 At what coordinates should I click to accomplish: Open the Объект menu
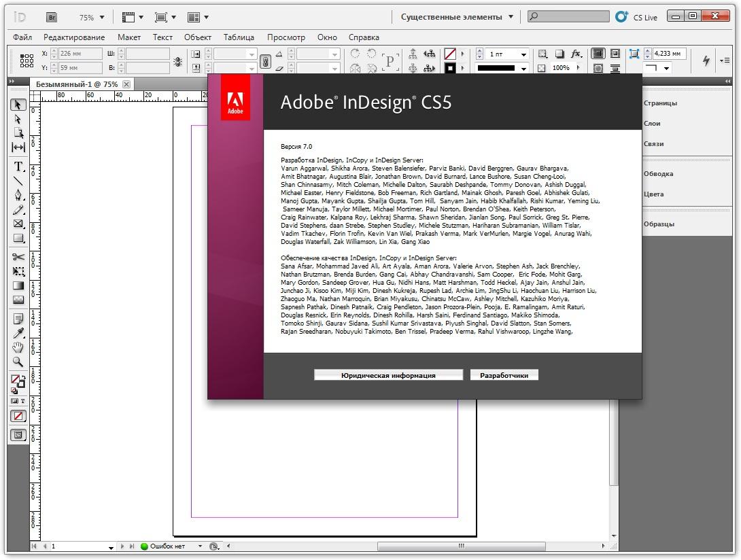198,37
